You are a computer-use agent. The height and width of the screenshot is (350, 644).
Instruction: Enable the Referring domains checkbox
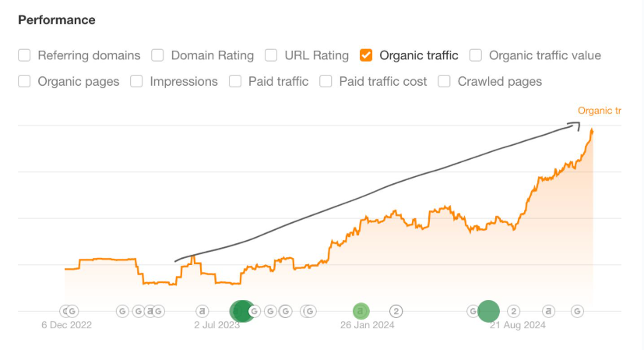[x=24, y=55]
